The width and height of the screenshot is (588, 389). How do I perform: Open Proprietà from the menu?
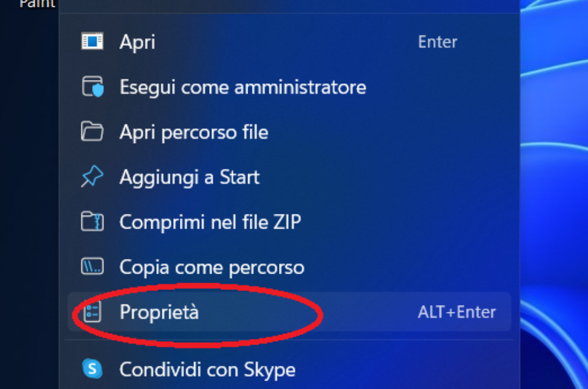[159, 312]
